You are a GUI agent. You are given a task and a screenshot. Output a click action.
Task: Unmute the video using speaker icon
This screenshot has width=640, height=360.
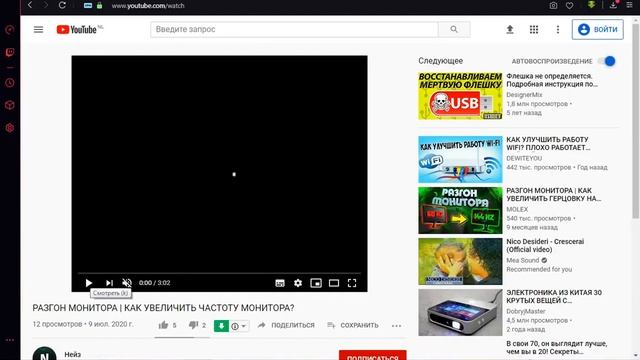coord(127,283)
